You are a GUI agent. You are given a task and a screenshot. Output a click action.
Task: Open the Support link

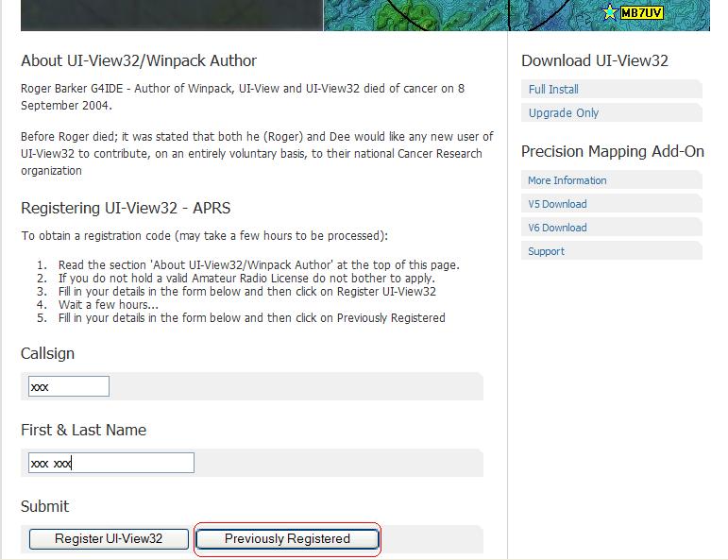(546, 251)
